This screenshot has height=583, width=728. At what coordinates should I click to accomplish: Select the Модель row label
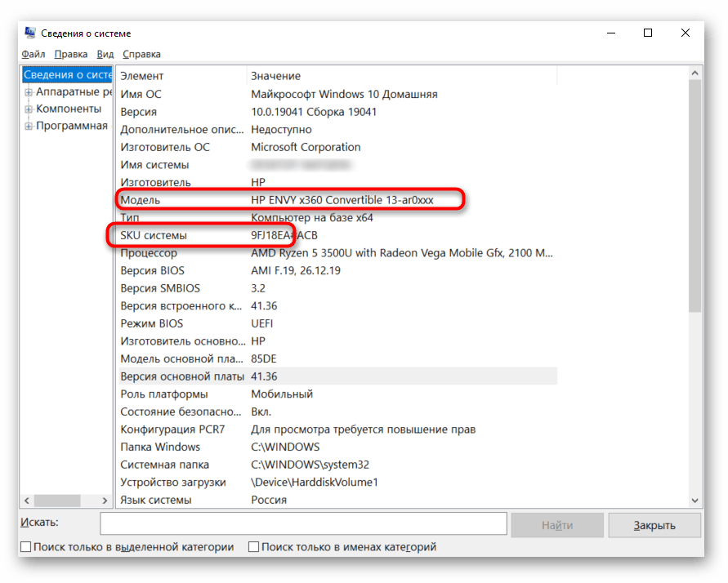pos(141,200)
